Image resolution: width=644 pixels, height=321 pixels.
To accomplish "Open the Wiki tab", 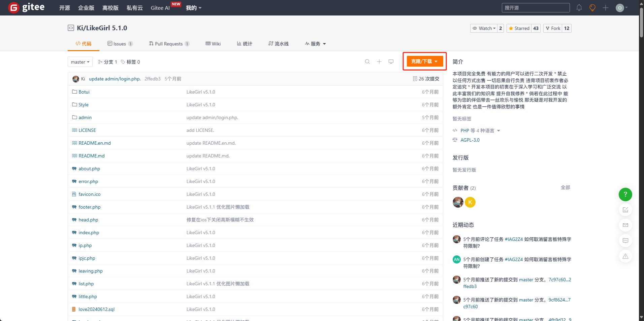I will pyautogui.click(x=213, y=44).
